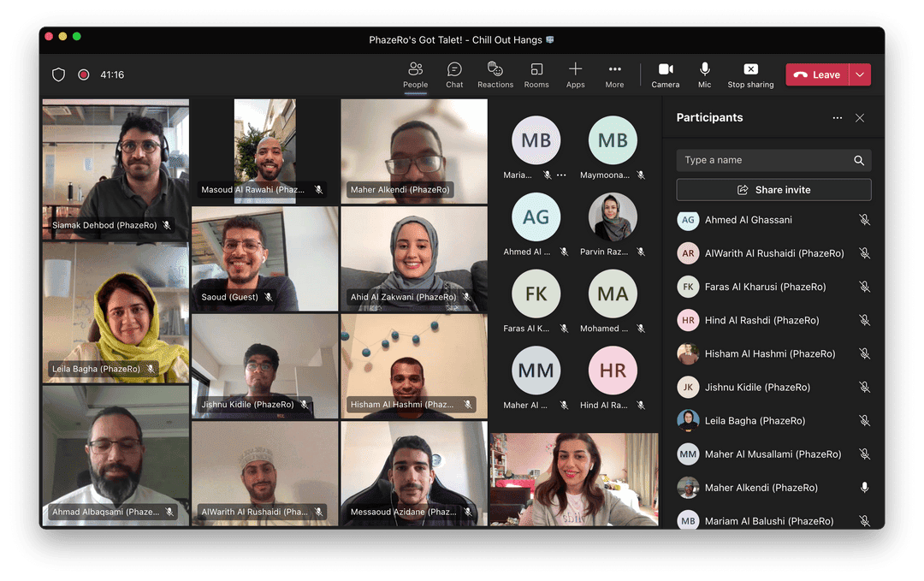924x581 pixels.
Task: Click muted mic icon for Hind Al Rashdi
Action: pyautogui.click(x=864, y=321)
